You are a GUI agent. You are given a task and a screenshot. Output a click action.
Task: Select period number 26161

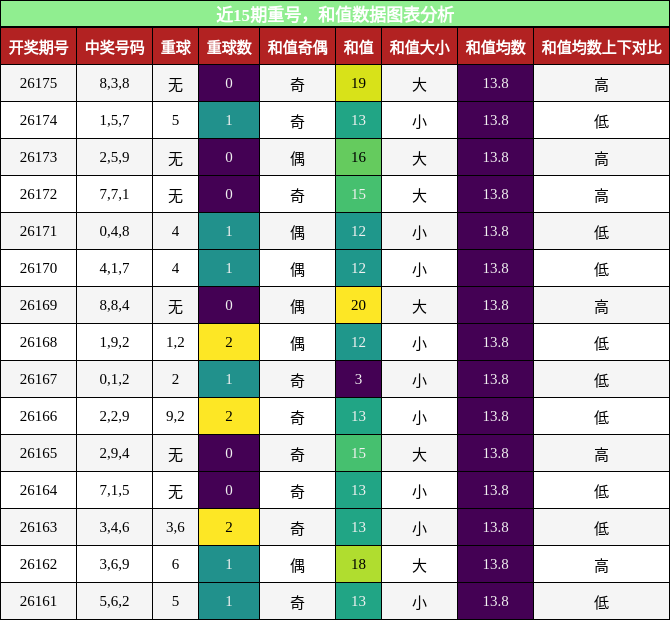click(x=38, y=601)
